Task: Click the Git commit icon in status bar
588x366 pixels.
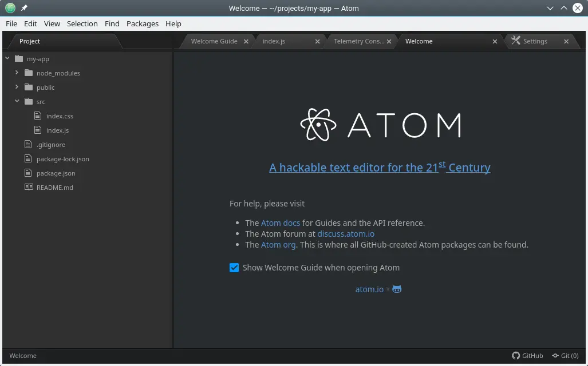Action: [555, 356]
